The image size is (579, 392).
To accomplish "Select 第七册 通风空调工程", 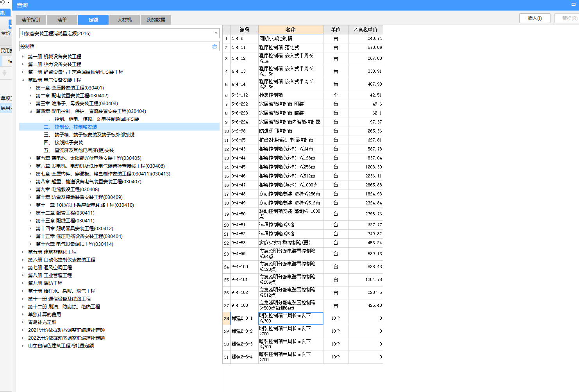I will click(x=50, y=267).
